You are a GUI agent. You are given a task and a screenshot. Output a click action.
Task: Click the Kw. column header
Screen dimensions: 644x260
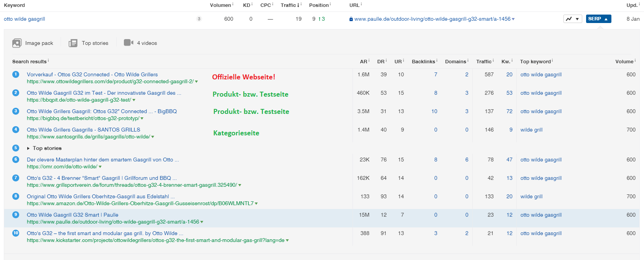[506, 61]
